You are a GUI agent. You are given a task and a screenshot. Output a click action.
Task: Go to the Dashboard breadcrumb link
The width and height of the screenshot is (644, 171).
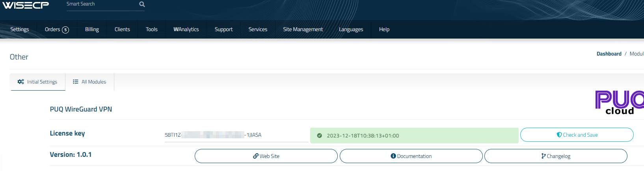609,54
